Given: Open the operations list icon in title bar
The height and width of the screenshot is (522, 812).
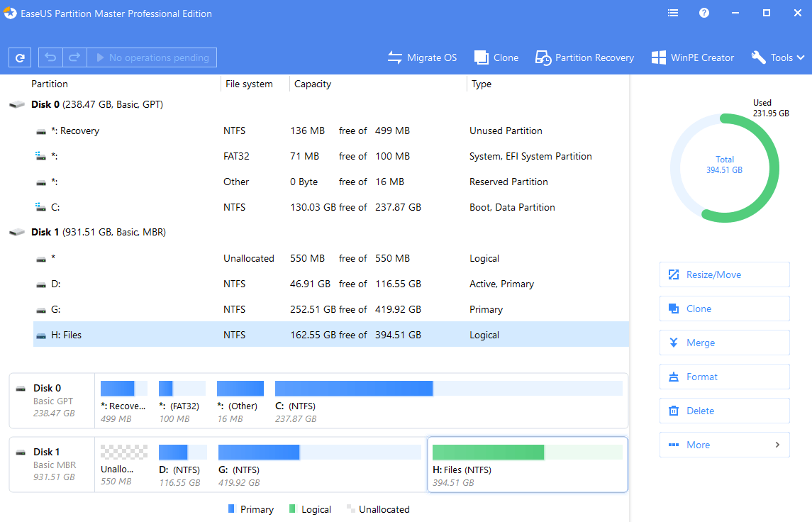Looking at the screenshot, I should [x=672, y=12].
